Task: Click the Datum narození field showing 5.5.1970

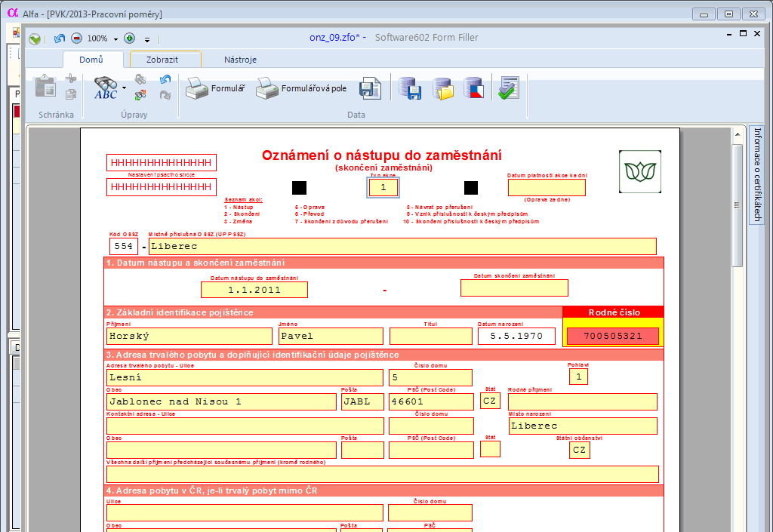Action: click(x=516, y=337)
